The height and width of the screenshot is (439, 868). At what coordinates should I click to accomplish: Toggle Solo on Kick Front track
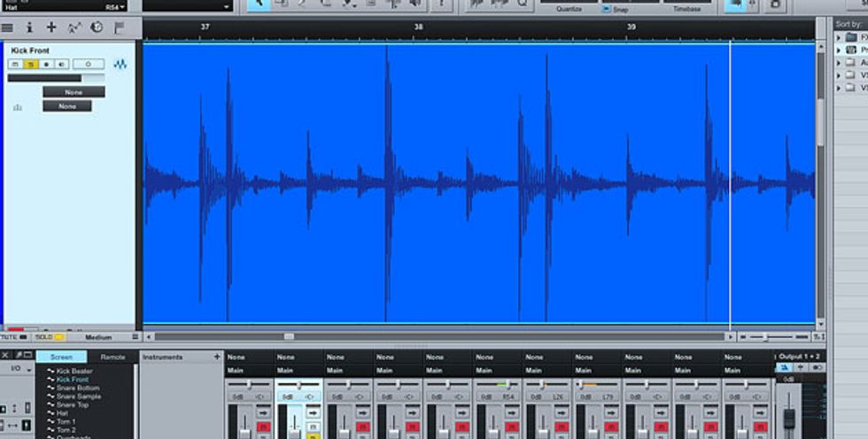[30, 64]
